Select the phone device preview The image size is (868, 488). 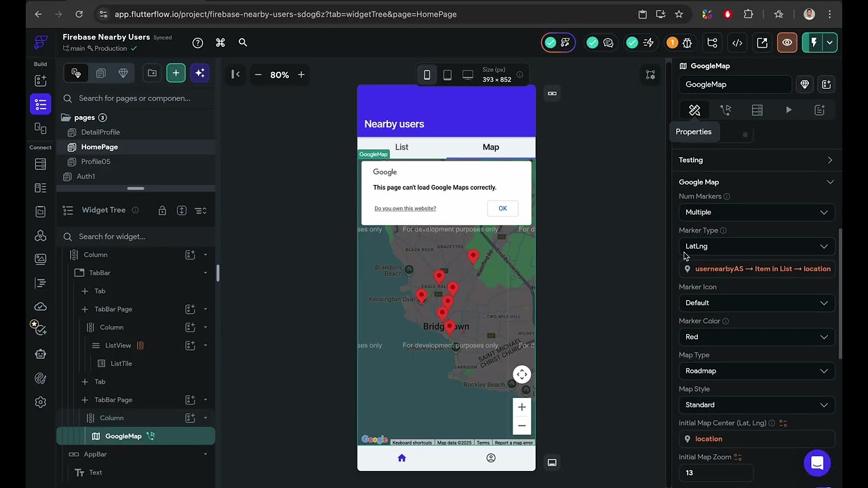[427, 75]
